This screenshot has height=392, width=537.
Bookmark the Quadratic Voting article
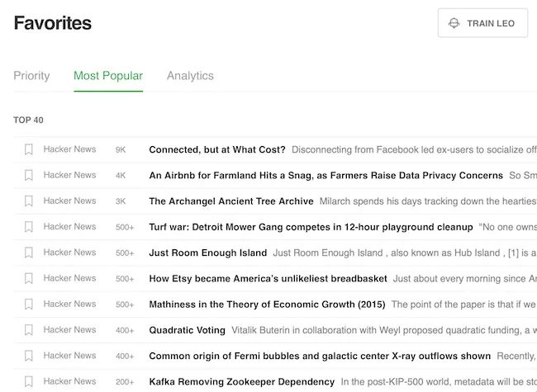(28, 330)
